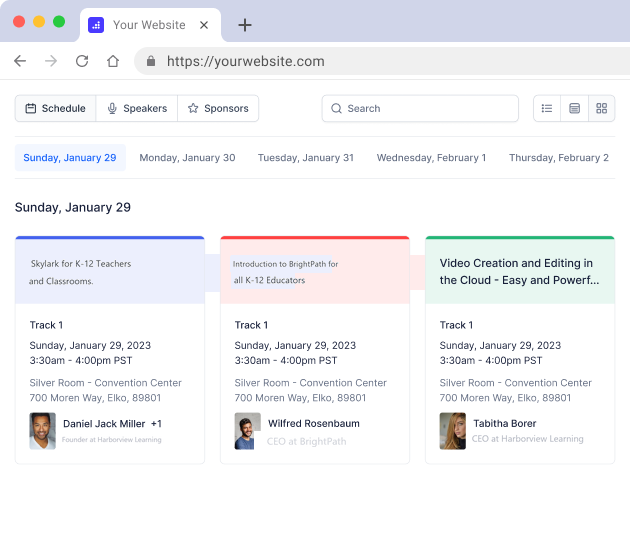Image resolution: width=630 pixels, height=538 pixels.
Task: Open Skylark for K-12 Teachers session
Action: 80,272
